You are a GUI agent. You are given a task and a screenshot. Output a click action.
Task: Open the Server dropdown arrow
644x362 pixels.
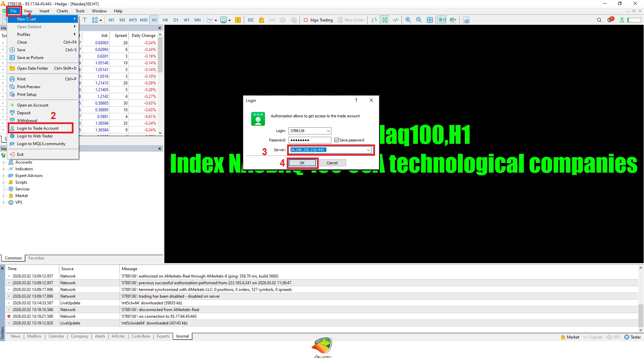point(368,150)
